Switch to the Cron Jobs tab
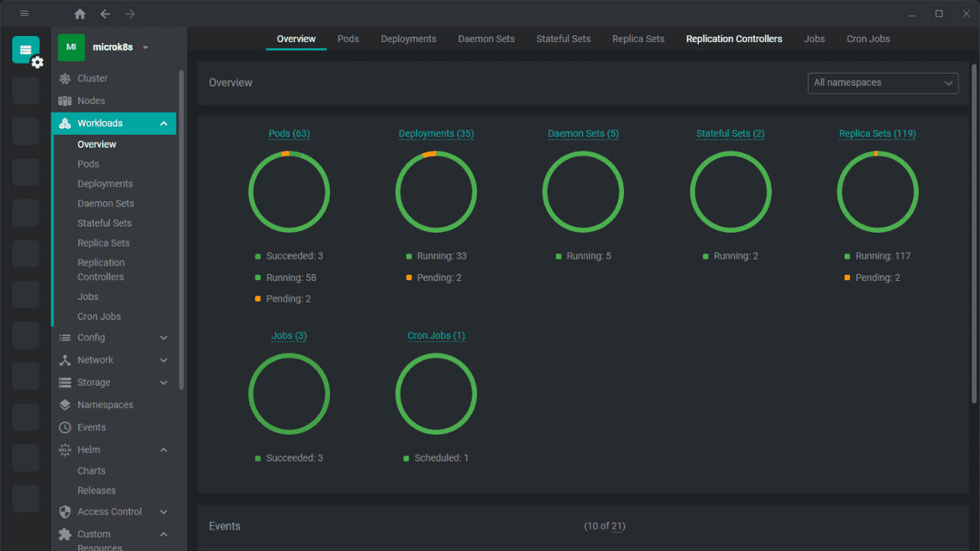The height and width of the screenshot is (551, 980). point(868,39)
